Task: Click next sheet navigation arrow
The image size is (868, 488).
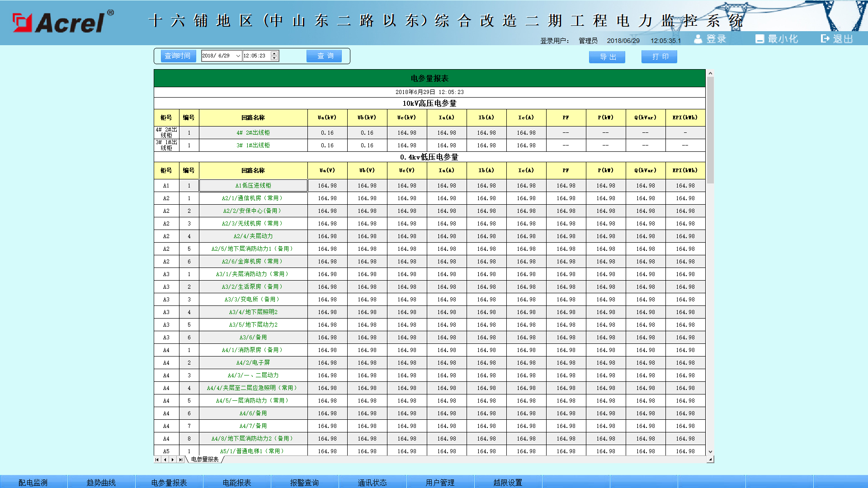Action: pyautogui.click(x=173, y=460)
